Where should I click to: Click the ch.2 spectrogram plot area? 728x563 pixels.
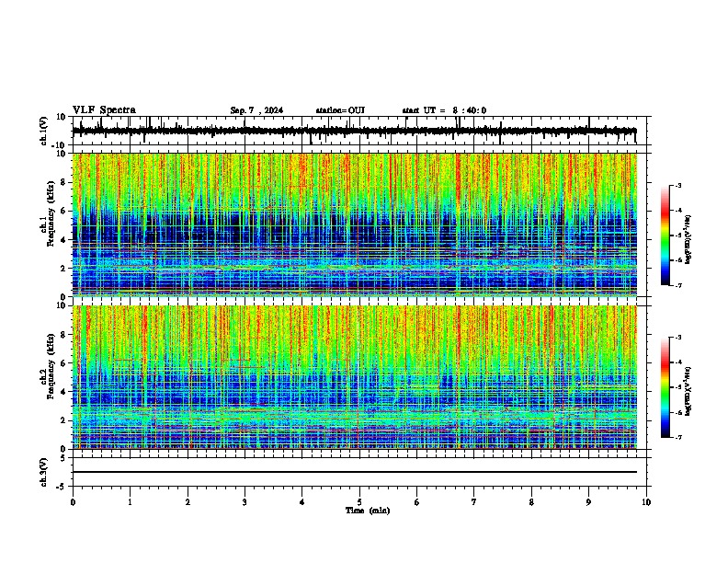pyautogui.click(x=355, y=377)
